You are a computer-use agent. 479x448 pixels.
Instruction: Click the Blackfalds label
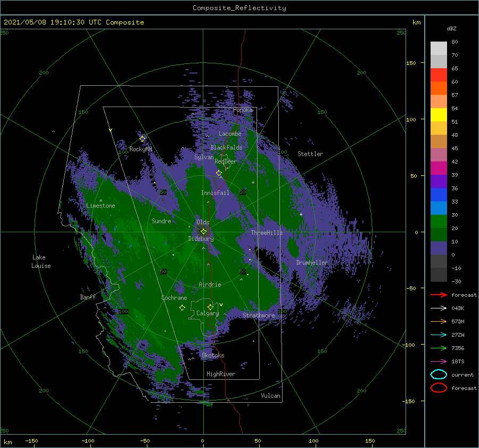(x=226, y=148)
